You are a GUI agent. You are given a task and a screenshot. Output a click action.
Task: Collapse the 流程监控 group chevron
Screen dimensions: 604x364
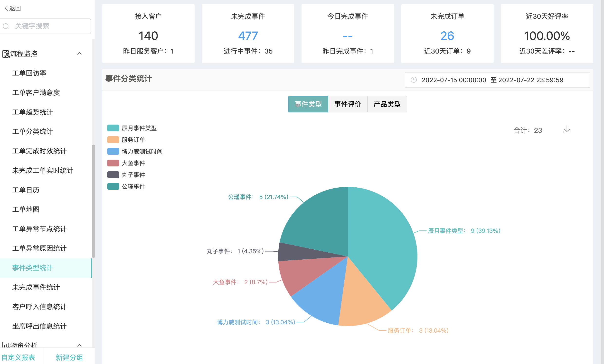pos(79,53)
